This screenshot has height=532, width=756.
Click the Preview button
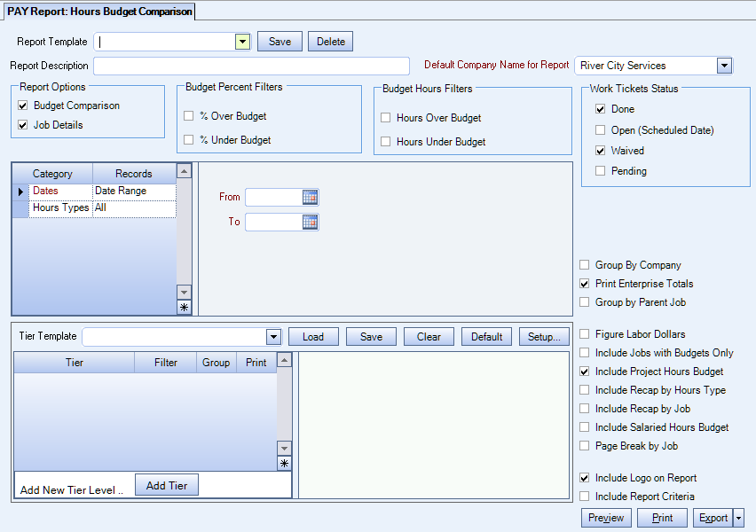coord(606,518)
